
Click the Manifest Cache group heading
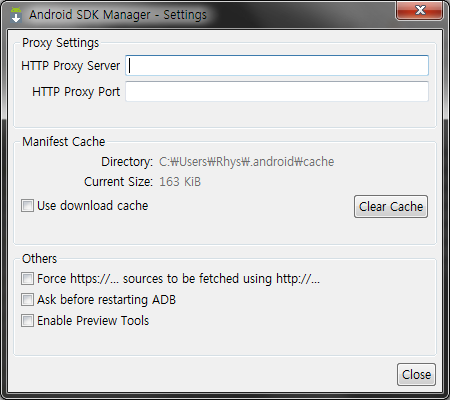[63, 142]
